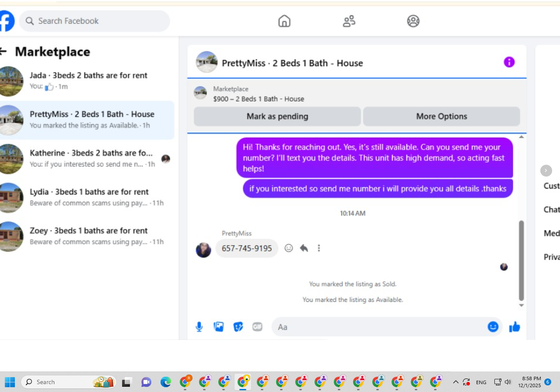Click the microphone voice clip icon

point(199,327)
